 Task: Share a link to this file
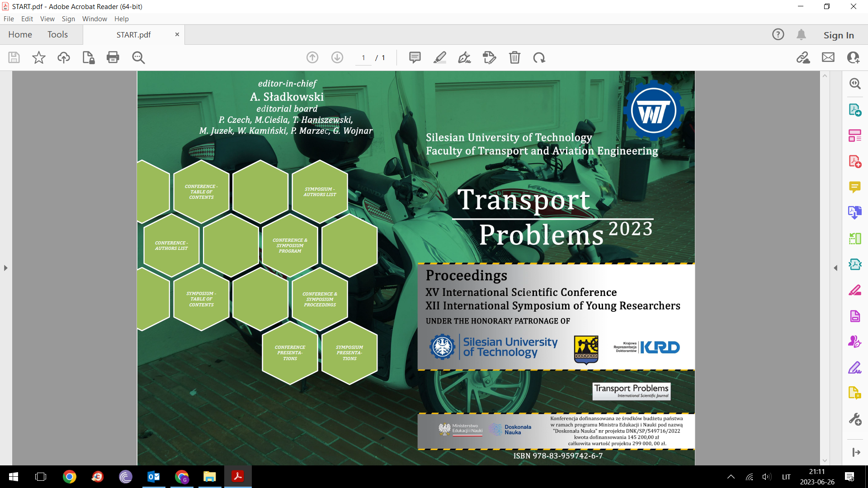[x=803, y=57]
